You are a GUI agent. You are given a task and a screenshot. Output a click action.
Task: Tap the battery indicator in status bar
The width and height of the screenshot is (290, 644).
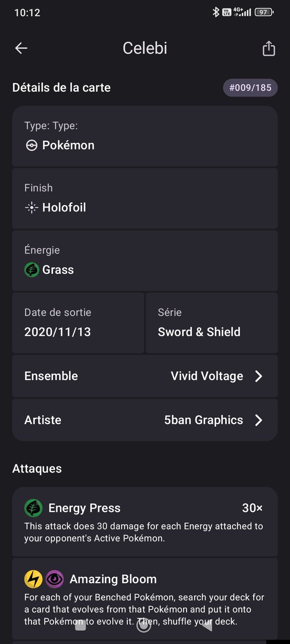point(264,12)
